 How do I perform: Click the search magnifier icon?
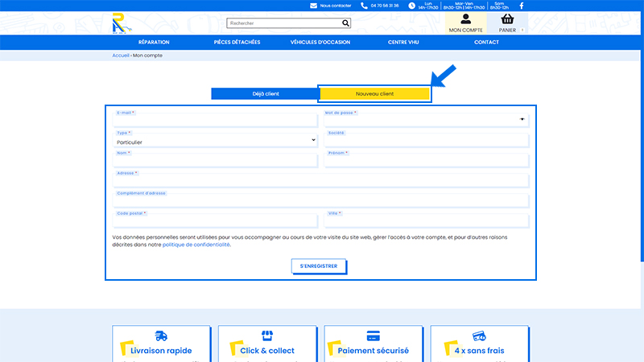coord(346,23)
